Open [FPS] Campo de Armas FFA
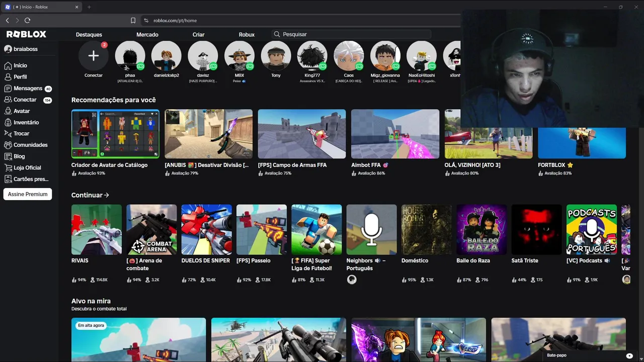Screen dimensions: 644x362 (x=302, y=134)
